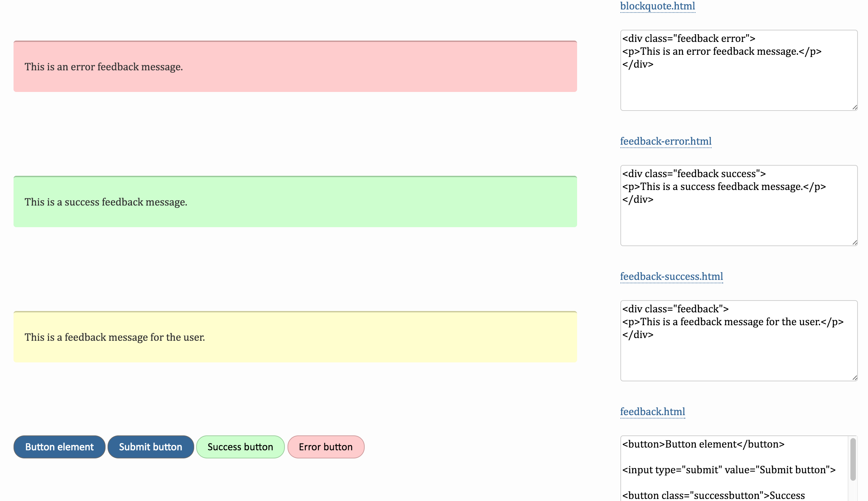
Task: Open the feedback-error.html link
Action: 666,141
